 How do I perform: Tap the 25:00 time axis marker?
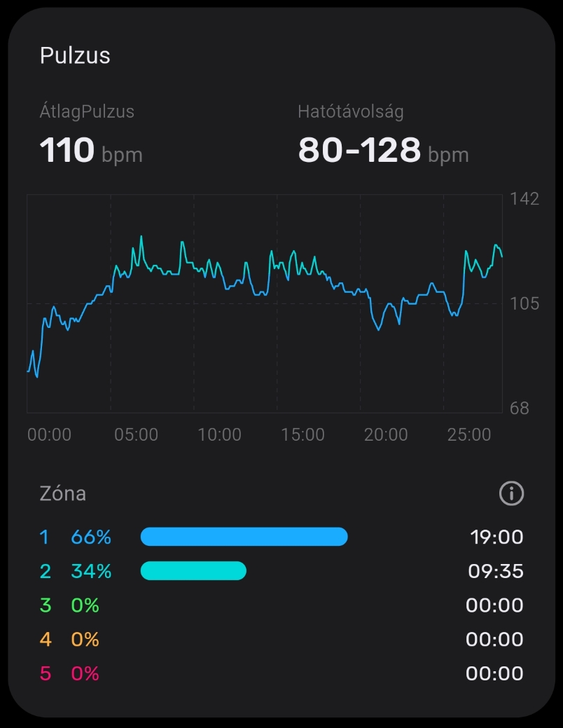pyautogui.click(x=469, y=435)
